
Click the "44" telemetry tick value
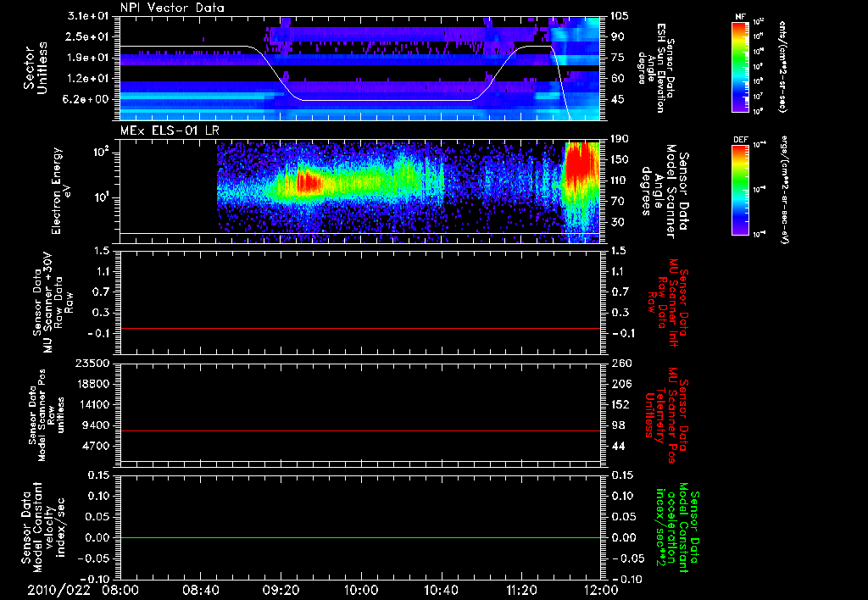tap(617, 447)
